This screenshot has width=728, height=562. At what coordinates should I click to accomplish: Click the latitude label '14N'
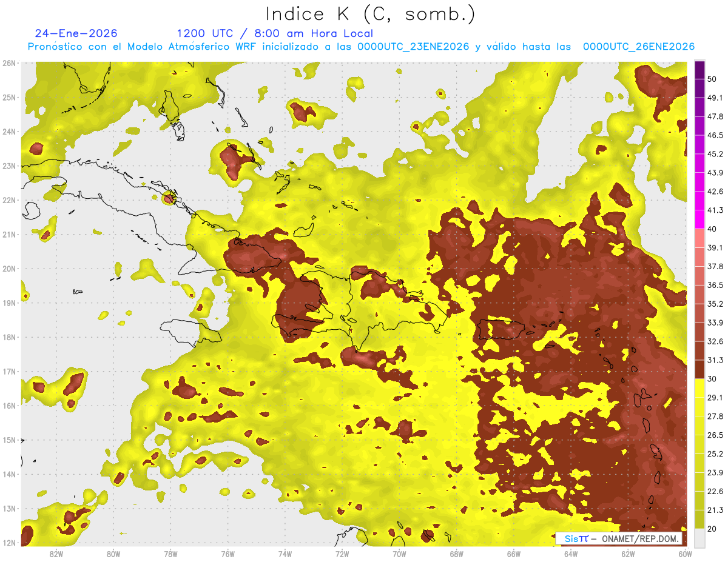[x=9, y=474]
